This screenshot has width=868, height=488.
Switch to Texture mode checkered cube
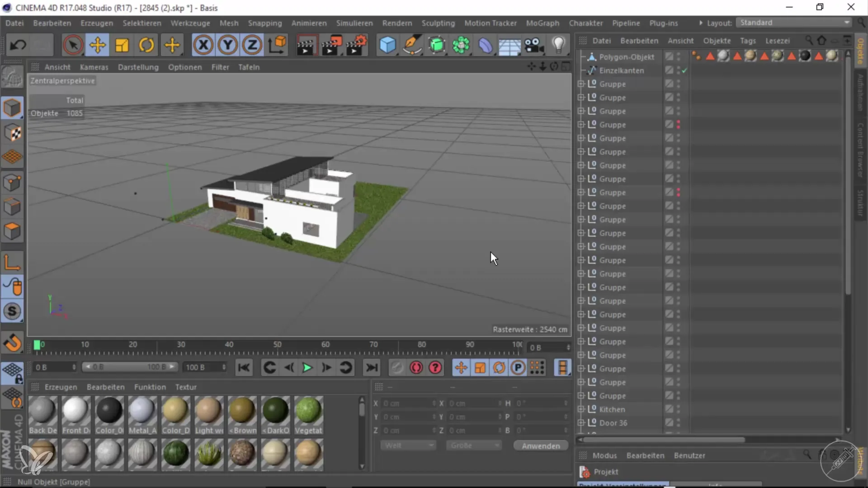pos(12,132)
